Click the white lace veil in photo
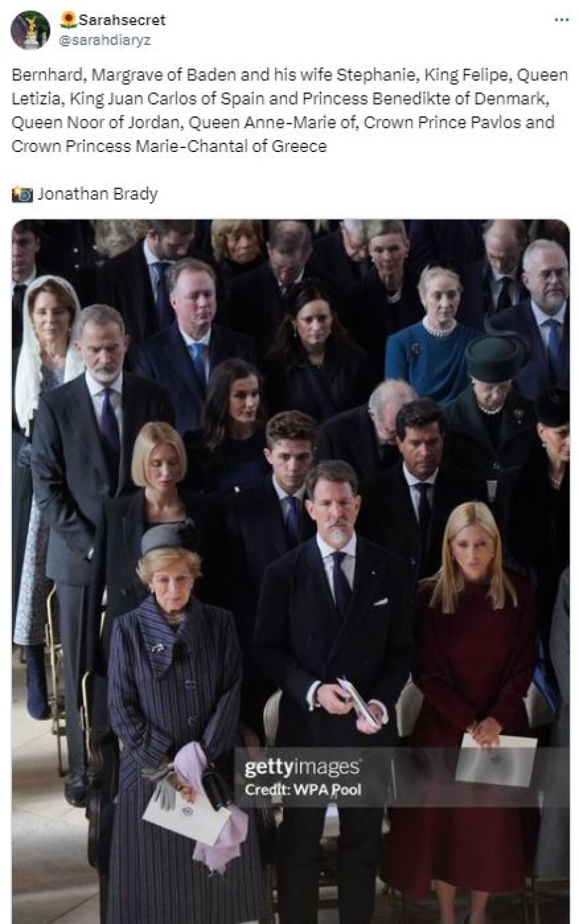 click(x=41, y=354)
